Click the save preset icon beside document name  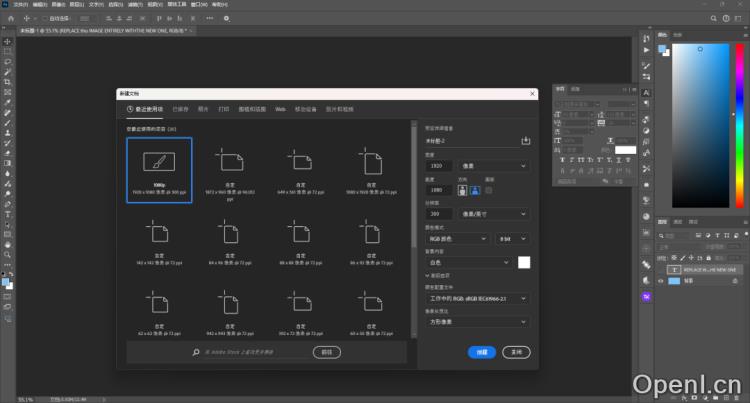[526, 141]
